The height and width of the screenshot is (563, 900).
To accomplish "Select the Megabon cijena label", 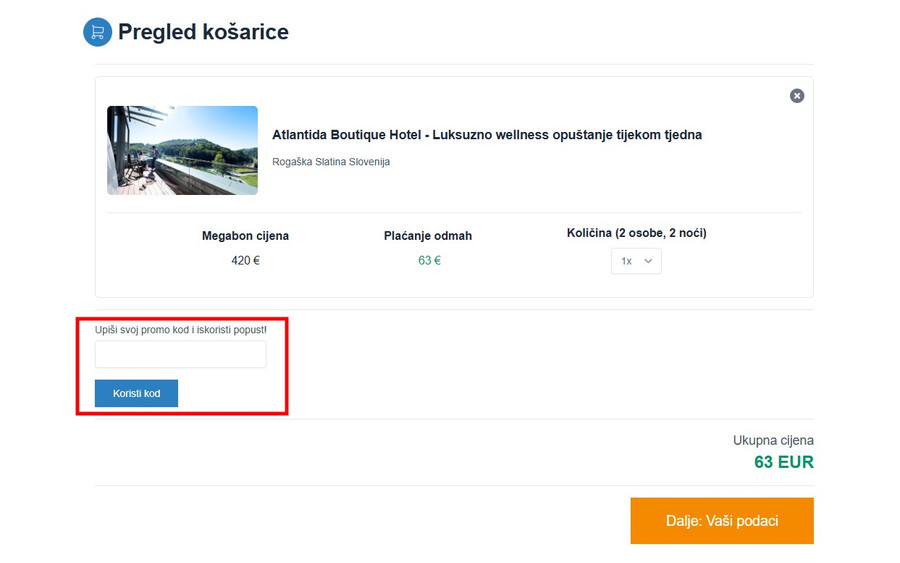I will coord(245,236).
